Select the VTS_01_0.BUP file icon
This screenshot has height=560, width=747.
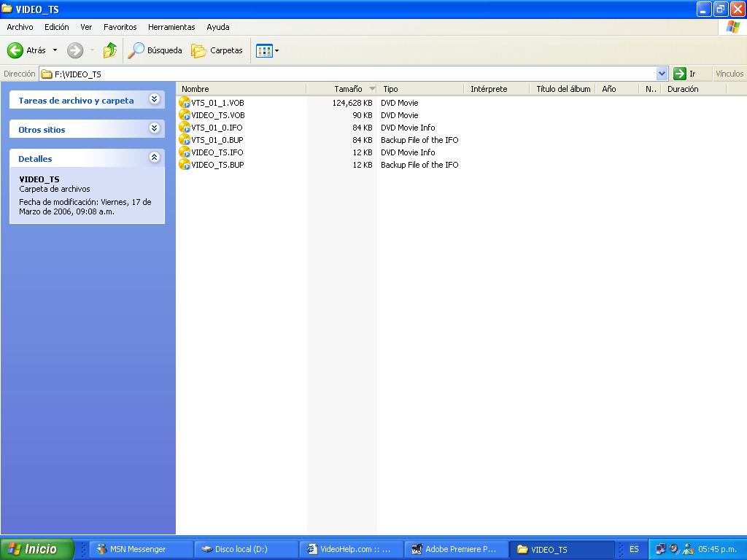(x=185, y=139)
